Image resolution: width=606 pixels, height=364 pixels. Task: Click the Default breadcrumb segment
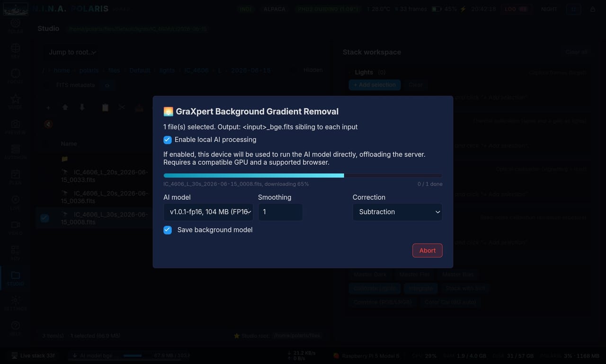(x=140, y=70)
